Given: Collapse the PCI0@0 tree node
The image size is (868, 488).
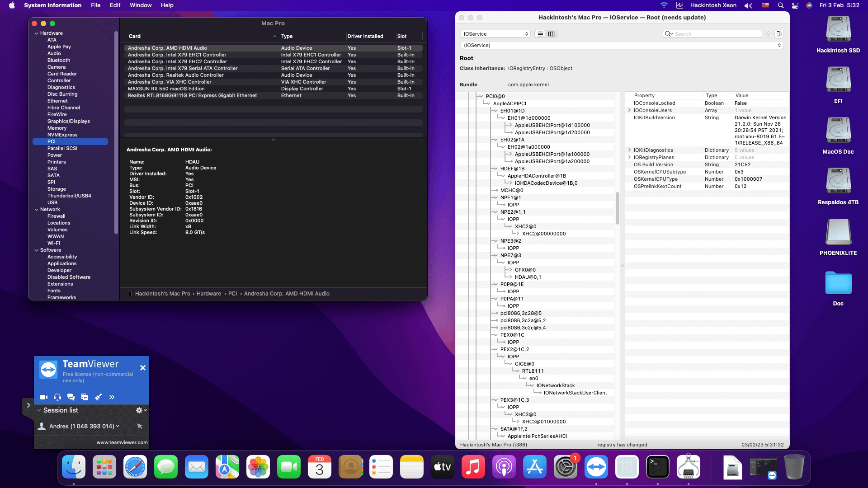Looking at the screenshot, I should click(x=481, y=96).
